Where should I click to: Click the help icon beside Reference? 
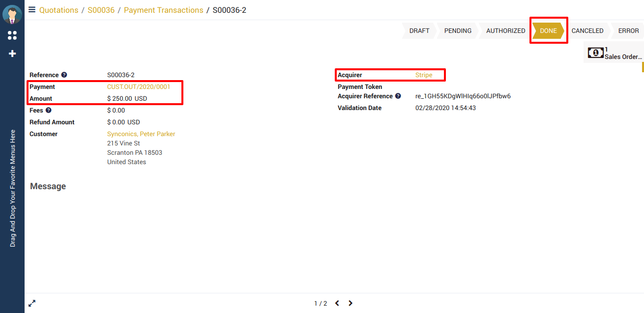64,75
